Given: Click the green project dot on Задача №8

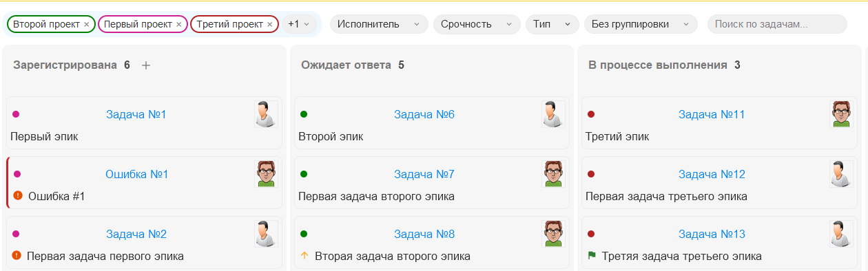Looking at the screenshot, I should tap(304, 234).
